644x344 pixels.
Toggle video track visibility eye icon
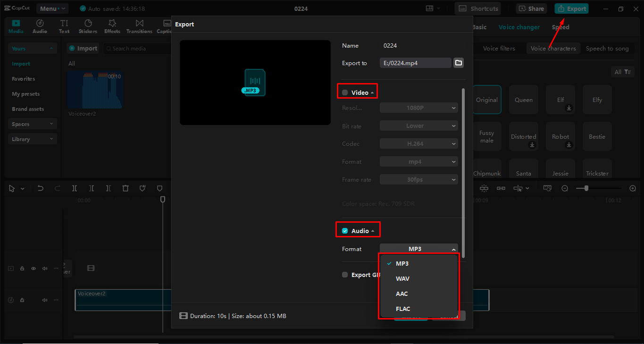[x=33, y=268]
